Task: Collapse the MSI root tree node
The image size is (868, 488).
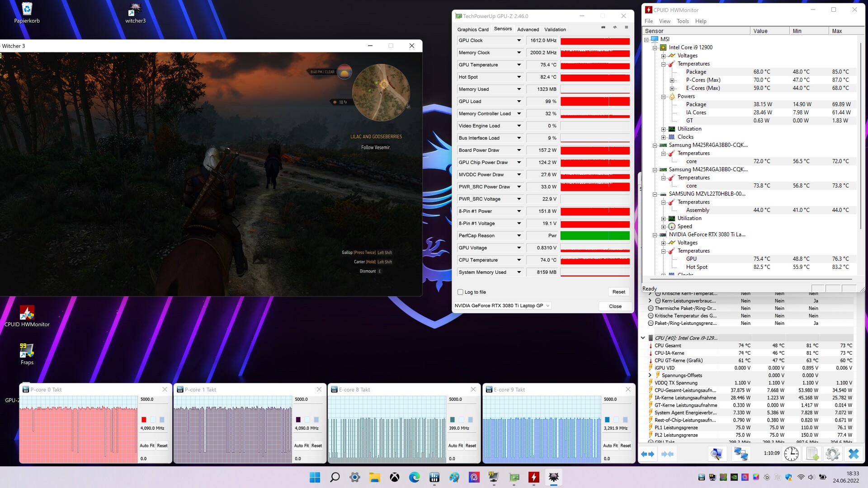Action: tap(646, 39)
